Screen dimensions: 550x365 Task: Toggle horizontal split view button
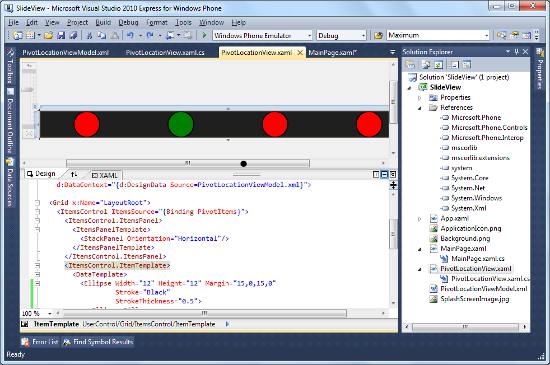(x=384, y=174)
